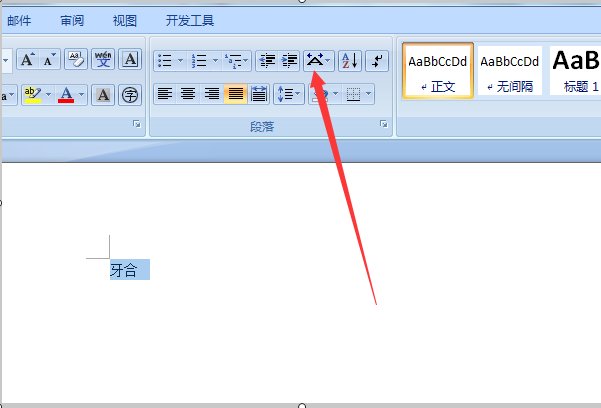This screenshot has height=408, width=601.
Task: Align text right
Action: tap(212, 94)
